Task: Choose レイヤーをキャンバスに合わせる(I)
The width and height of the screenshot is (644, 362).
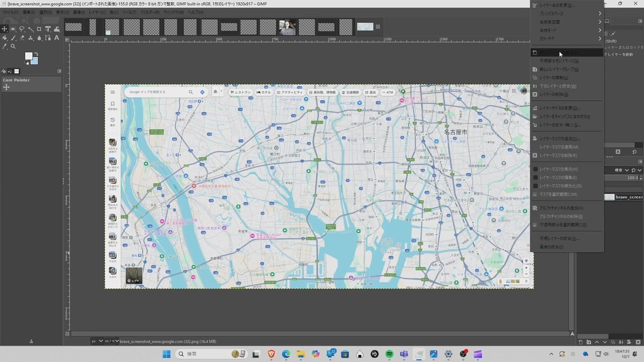Action: coord(567,116)
